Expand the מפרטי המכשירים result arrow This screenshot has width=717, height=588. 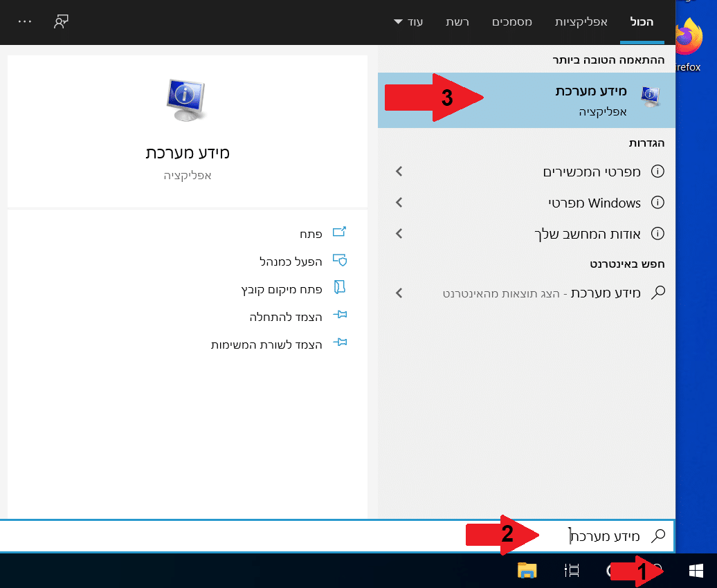tap(399, 172)
